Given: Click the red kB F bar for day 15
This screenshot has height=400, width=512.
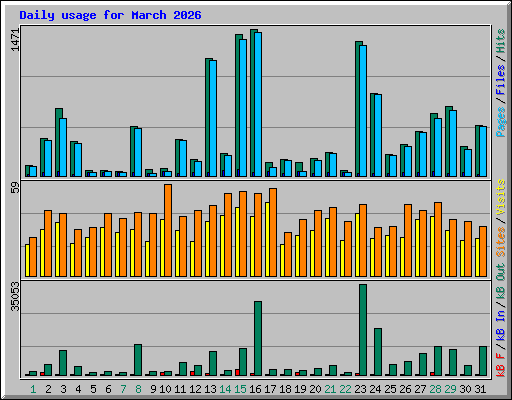Looking at the screenshot, I should pyautogui.click(x=237, y=372).
